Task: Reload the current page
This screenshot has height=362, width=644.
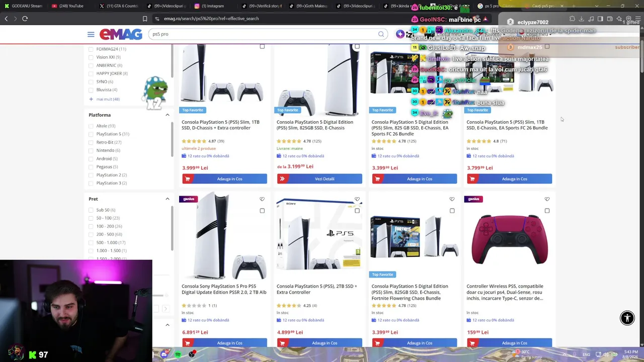Action: 25,19
